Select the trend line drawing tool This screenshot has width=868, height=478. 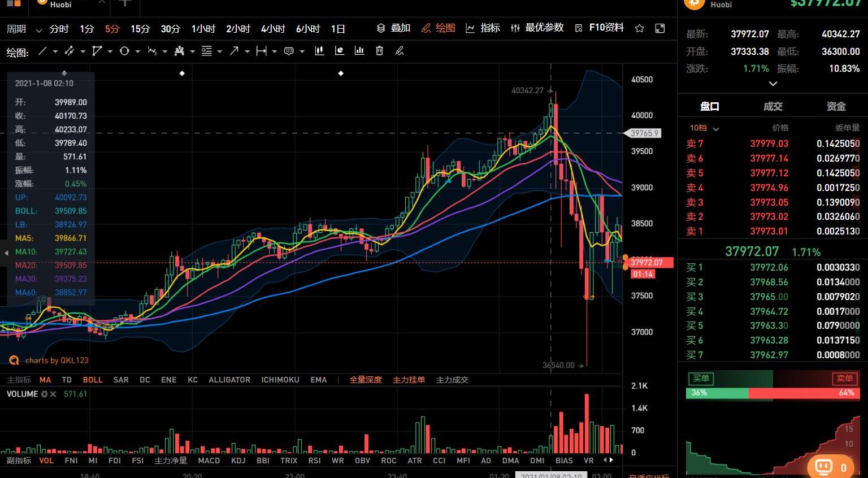point(42,51)
